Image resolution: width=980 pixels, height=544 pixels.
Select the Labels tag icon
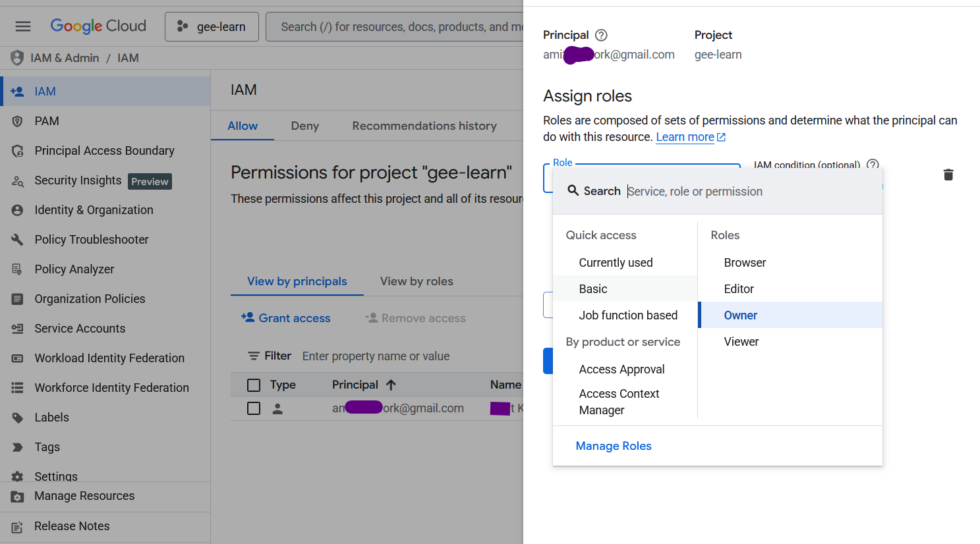(16, 417)
